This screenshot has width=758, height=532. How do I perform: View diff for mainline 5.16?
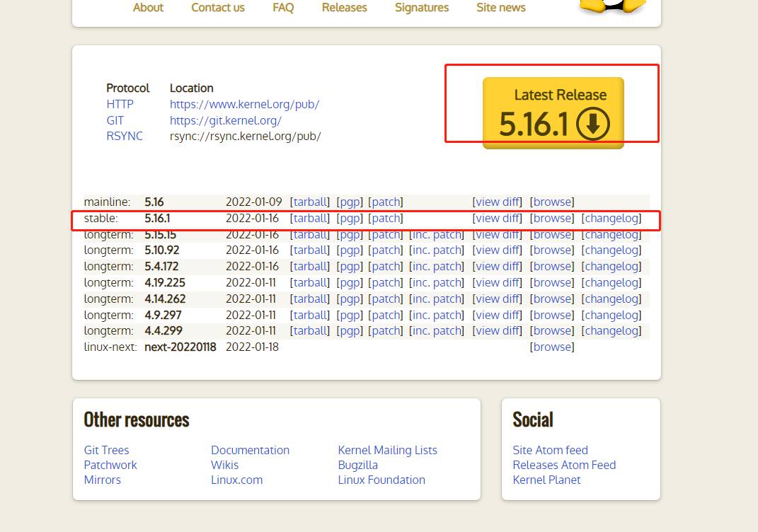(x=497, y=202)
